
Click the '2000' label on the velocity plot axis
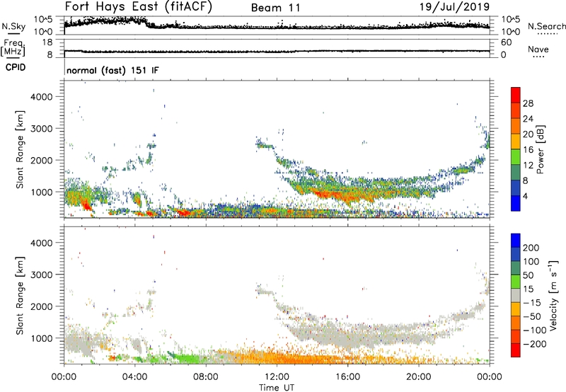[x=41, y=306]
